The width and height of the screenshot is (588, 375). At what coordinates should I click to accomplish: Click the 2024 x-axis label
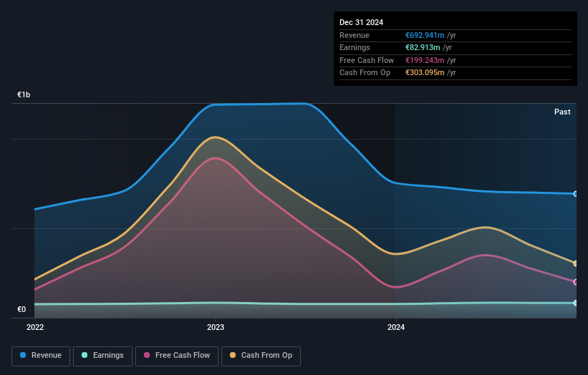coord(396,327)
